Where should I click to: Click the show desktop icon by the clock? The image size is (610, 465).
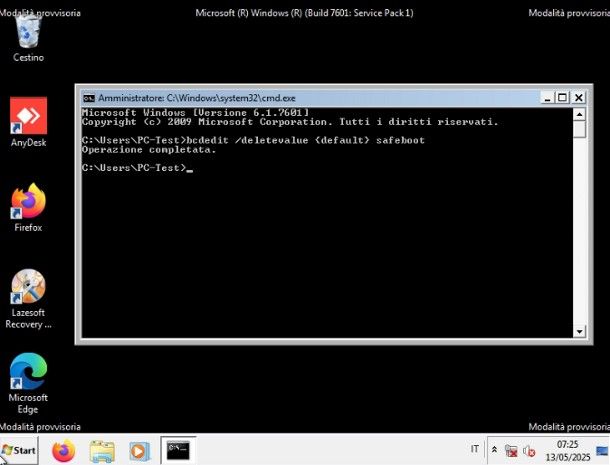(x=602, y=451)
